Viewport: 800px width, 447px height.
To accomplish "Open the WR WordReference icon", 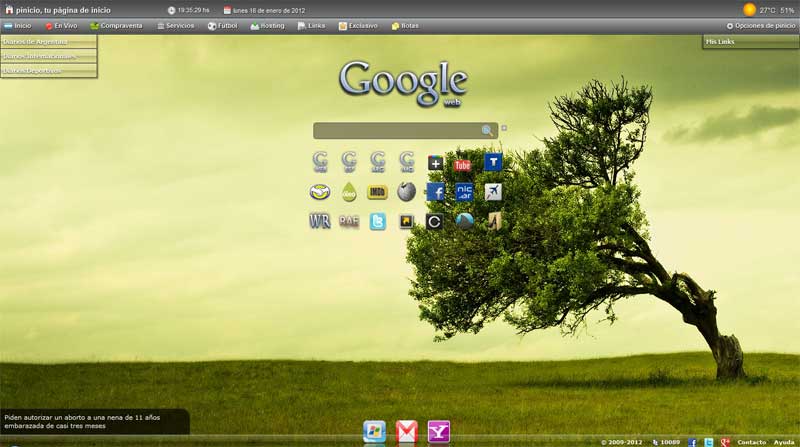I will [320, 221].
